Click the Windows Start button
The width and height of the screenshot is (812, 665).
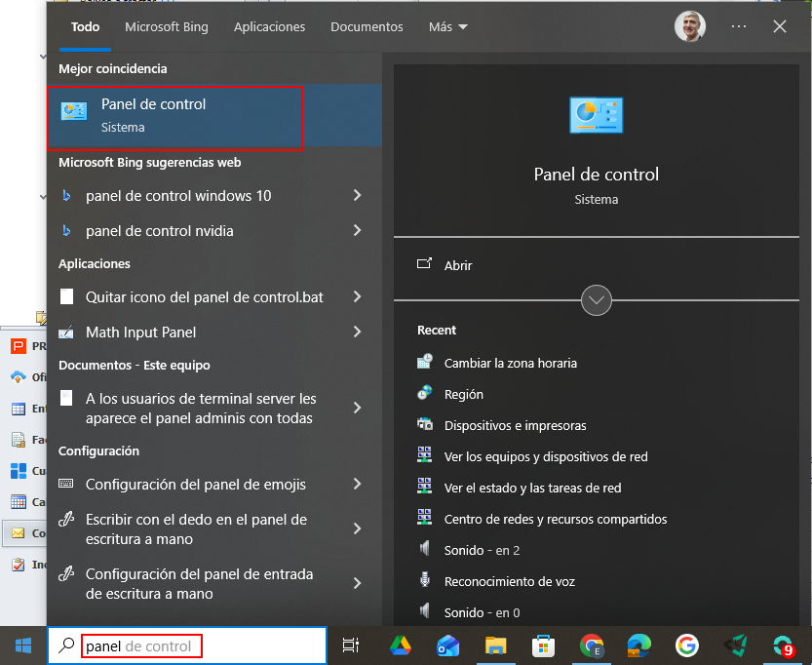coord(22,645)
